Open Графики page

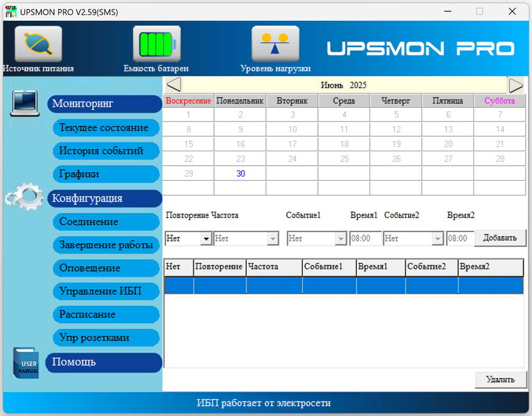click(106, 174)
